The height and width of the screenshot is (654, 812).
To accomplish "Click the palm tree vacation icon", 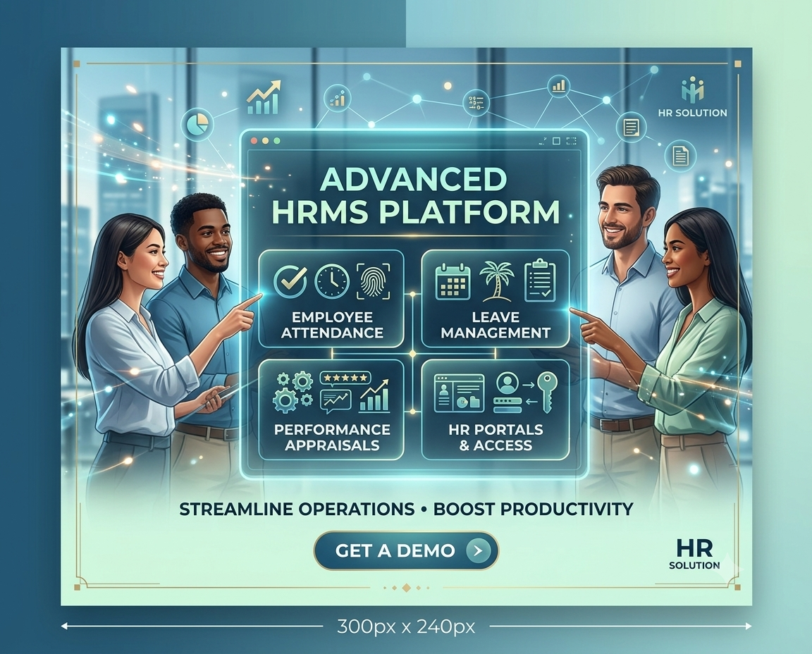I will coord(497,281).
